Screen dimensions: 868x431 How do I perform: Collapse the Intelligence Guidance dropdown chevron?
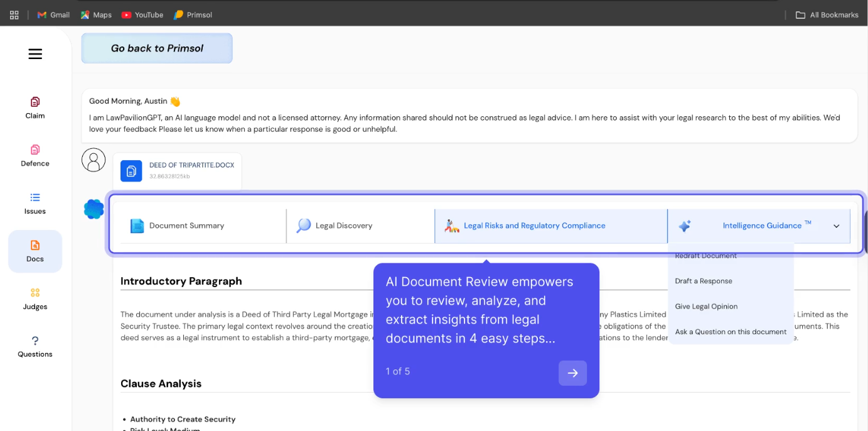coord(837,226)
